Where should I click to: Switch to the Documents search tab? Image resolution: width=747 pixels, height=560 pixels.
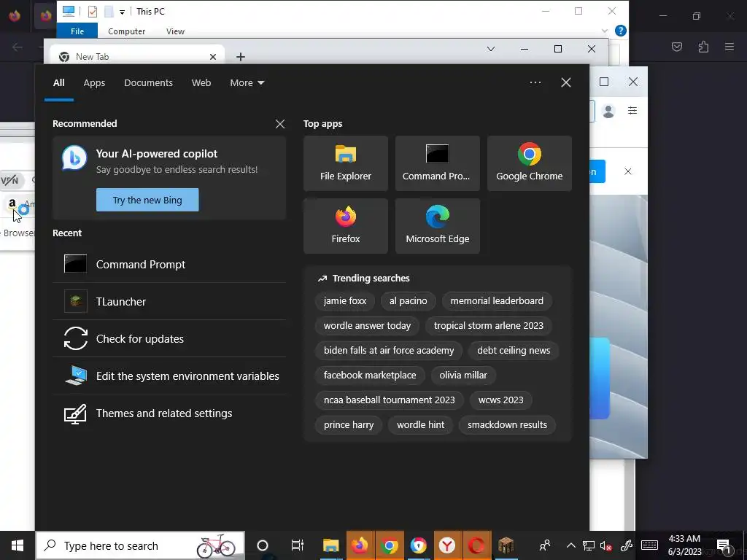tap(148, 83)
